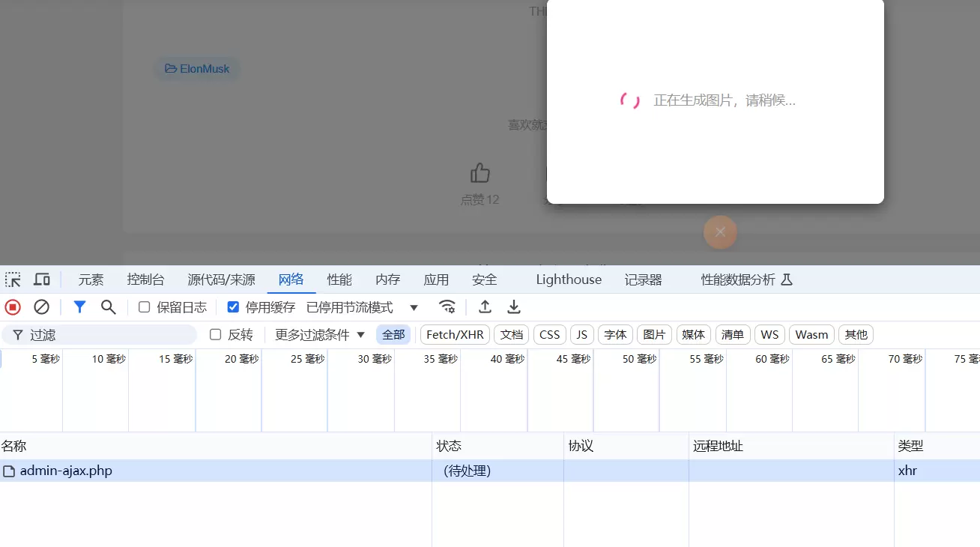Switch to the 记录器 tab
Viewport: 980px width, 547px height.
click(x=644, y=279)
